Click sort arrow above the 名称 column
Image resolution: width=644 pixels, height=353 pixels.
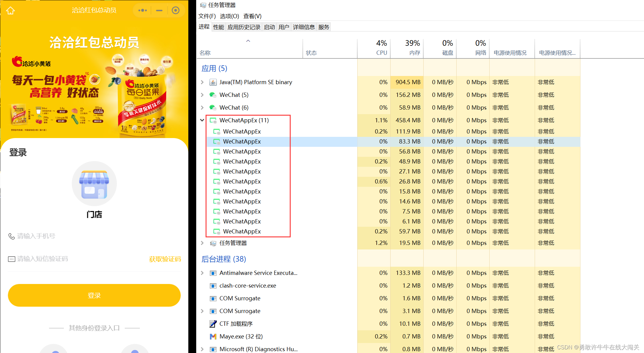248,41
